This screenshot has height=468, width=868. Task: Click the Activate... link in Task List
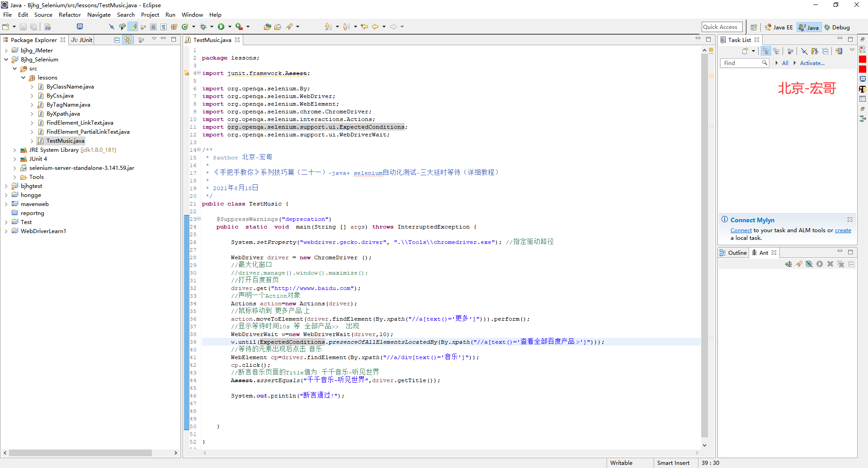(x=811, y=63)
